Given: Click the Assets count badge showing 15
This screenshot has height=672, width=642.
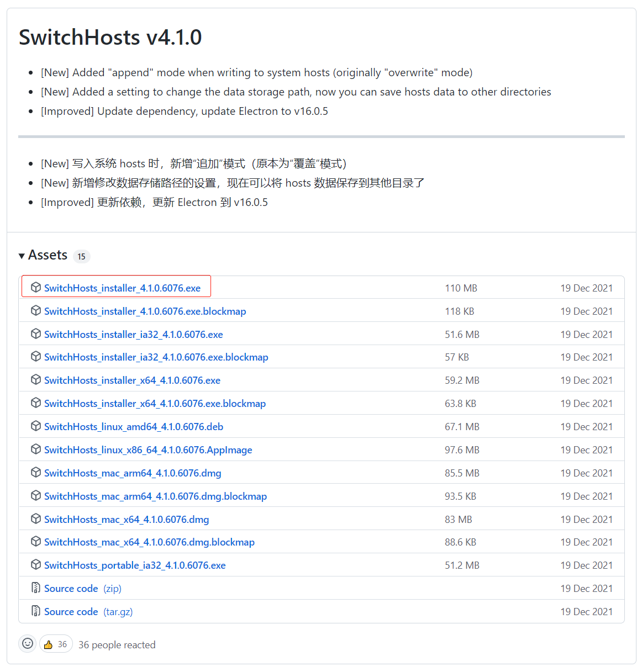Looking at the screenshot, I should (82, 256).
